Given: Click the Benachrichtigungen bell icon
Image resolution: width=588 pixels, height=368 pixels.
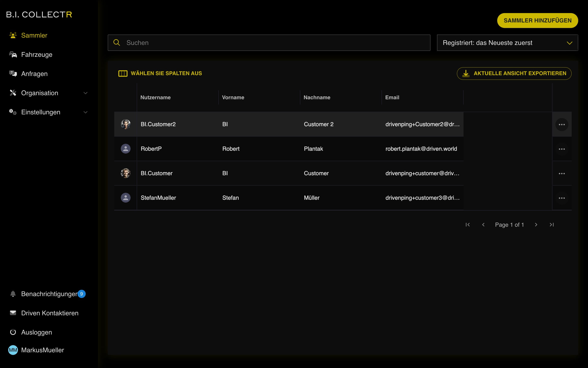Looking at the screenshot, I should click(x=13, y=294).
